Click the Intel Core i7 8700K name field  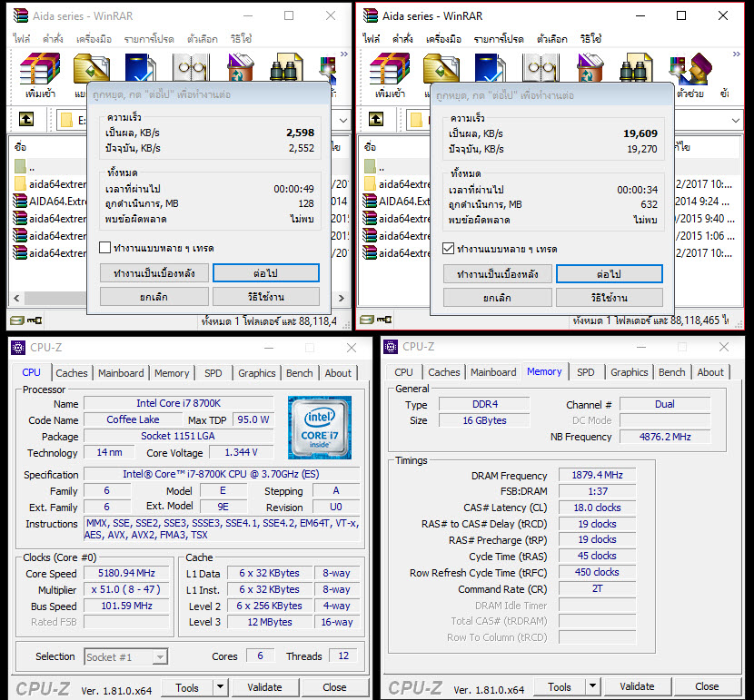(178, 404)
